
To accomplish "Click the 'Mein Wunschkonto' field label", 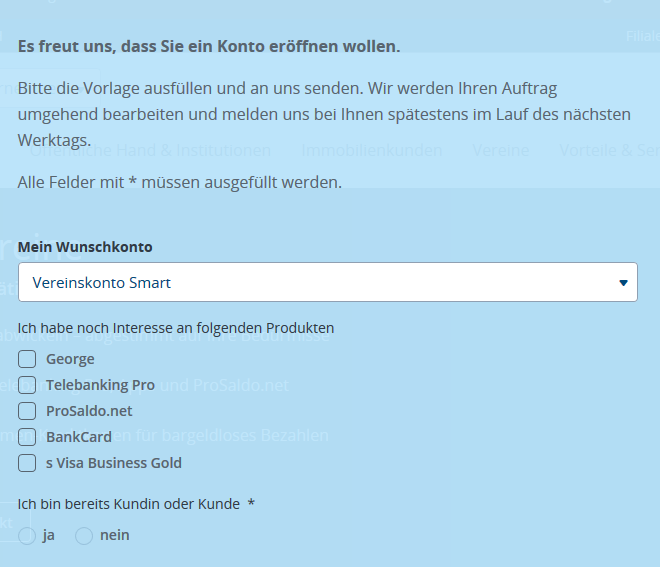I will (85, 246).
